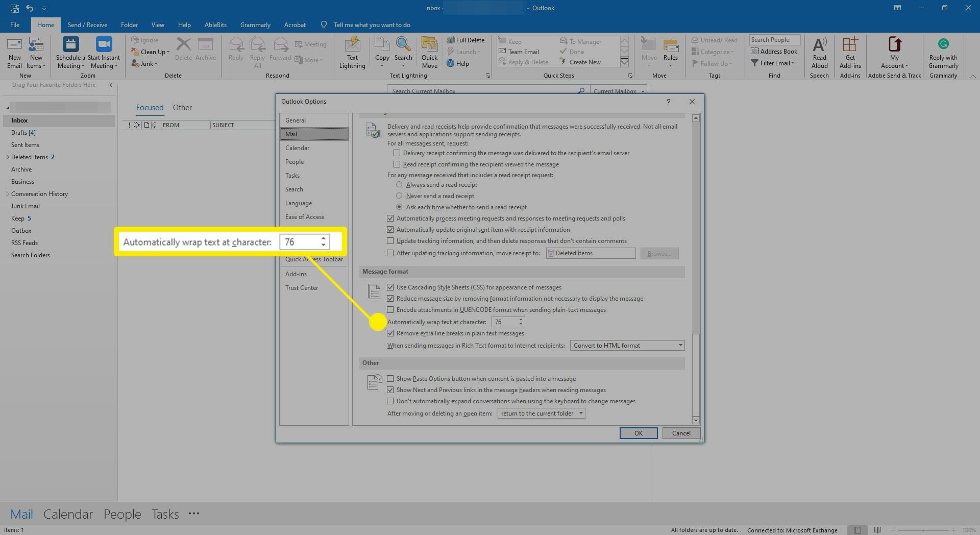This screenshot has width=980, height=535.
Task: Expand Deleted Items folder
Action: [x=7, y=157]
